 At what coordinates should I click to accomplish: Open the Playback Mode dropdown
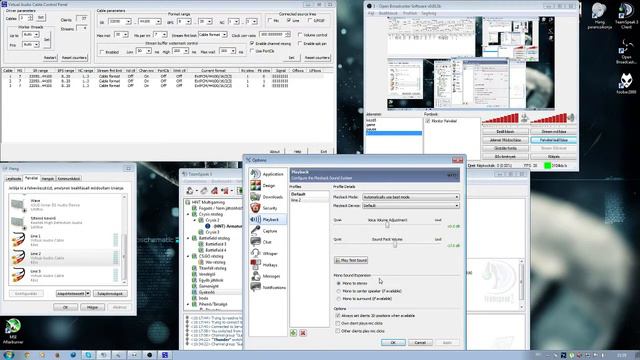pyautogui.click(x=411, y=197)
